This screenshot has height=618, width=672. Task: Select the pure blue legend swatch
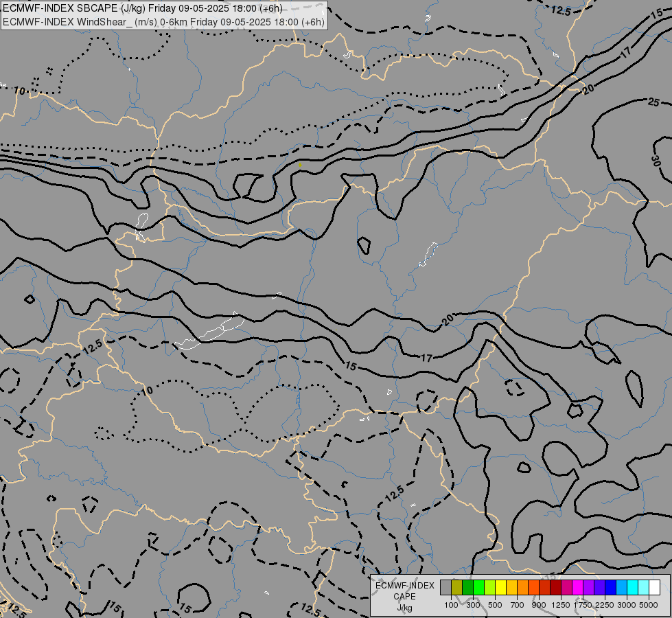pos(610,588)
